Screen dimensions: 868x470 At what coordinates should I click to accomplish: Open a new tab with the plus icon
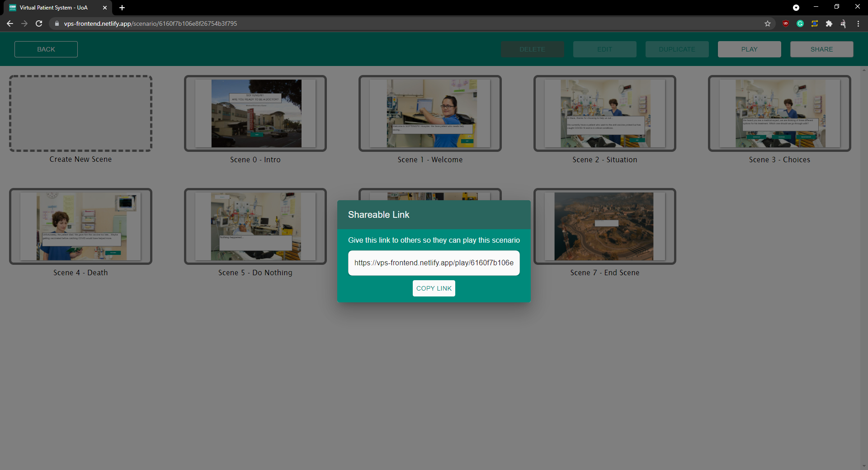pos(122,8)
